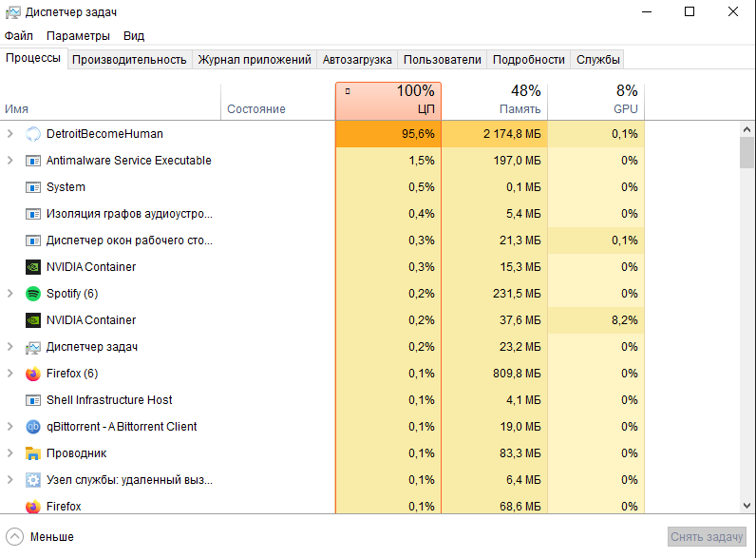Screen dimensions: 756x558
Task: Switch to the Журнал приложений tab
Action: [x=255, y=59]
